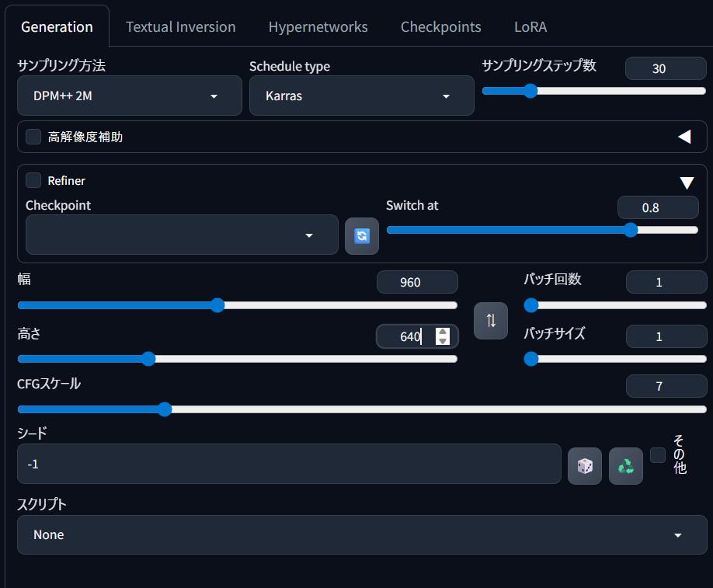Enable the Refiner checkbox

[33, 180]
